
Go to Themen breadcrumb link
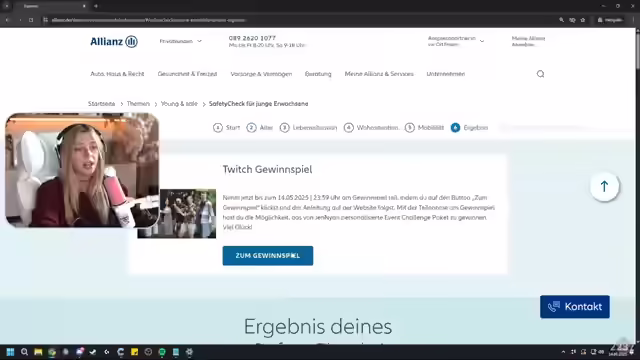pyautogui.click(x=138, y=104)
